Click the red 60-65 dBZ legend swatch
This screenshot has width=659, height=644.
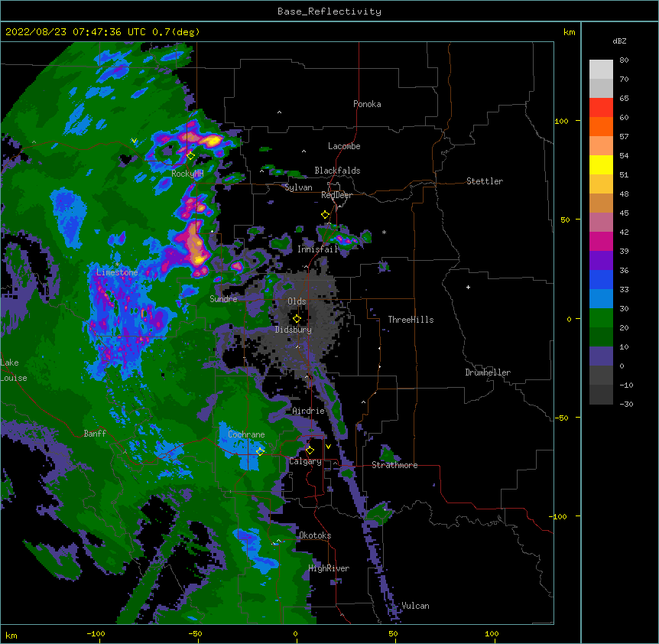pyautogui.click(x=601, y=108)
